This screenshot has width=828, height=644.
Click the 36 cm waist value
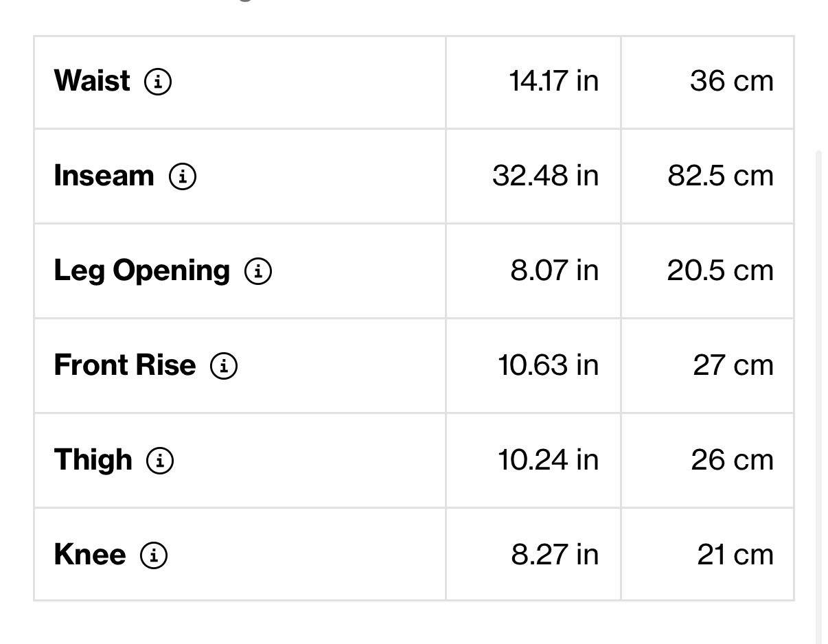click(x=731, y=81)
